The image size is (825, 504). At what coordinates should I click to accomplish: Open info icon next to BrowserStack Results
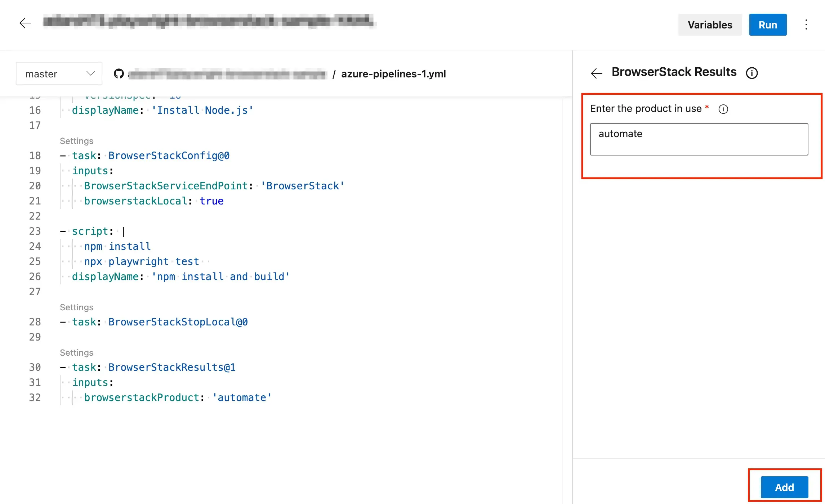click(752, 73)
